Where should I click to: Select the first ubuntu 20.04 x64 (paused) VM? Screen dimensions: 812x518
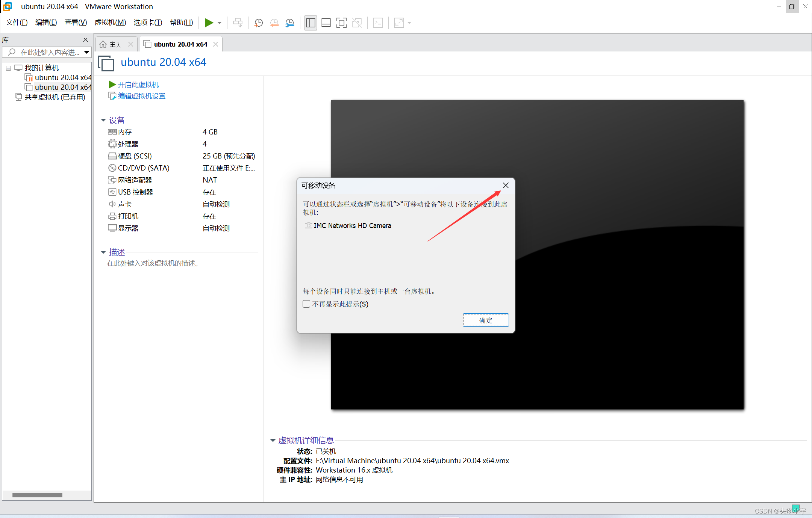click(x=58, y=77)
